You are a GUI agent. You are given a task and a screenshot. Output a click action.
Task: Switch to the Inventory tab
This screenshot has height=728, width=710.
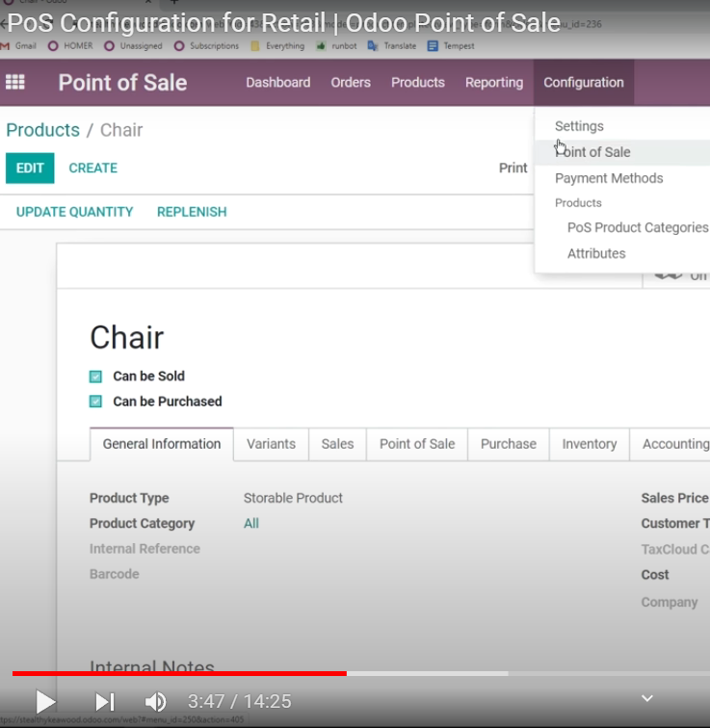(590, 444)
